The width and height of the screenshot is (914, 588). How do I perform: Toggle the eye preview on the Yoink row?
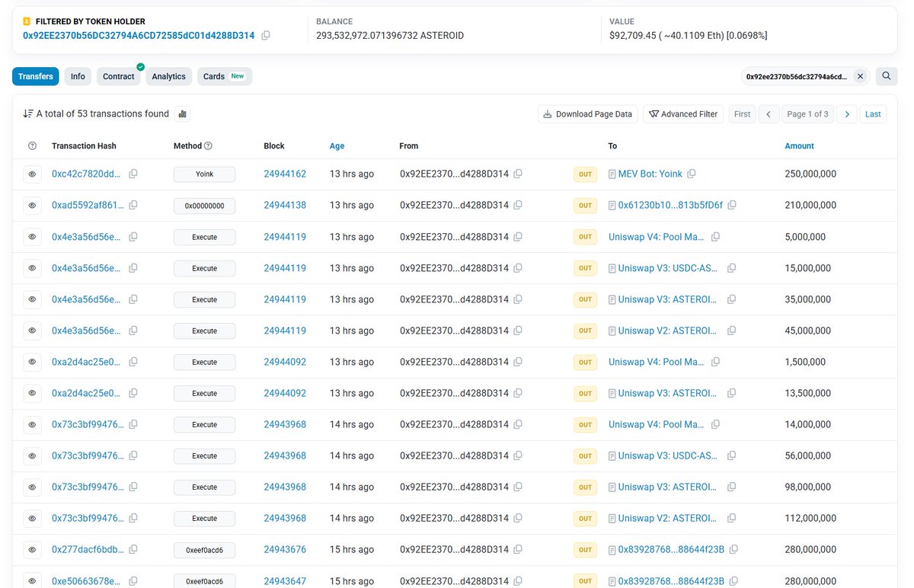32,174
